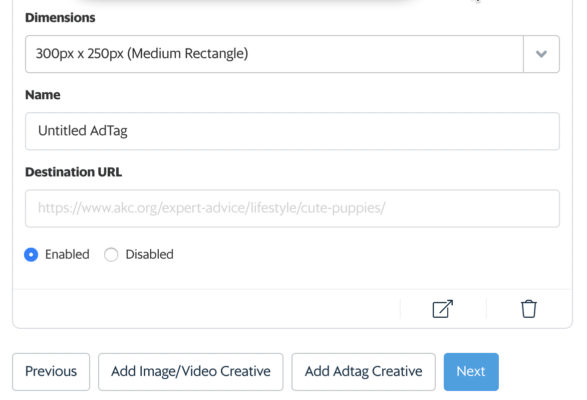Click the Disabled option label text
The width and height of the screenshot is (587, 400).
tap(149, 254)
